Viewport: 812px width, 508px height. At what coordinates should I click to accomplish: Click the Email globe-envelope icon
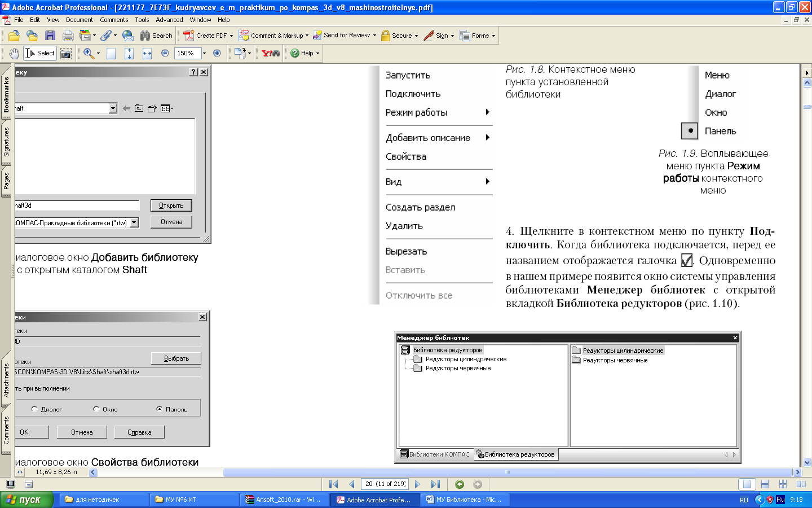(x=128, y=36)
